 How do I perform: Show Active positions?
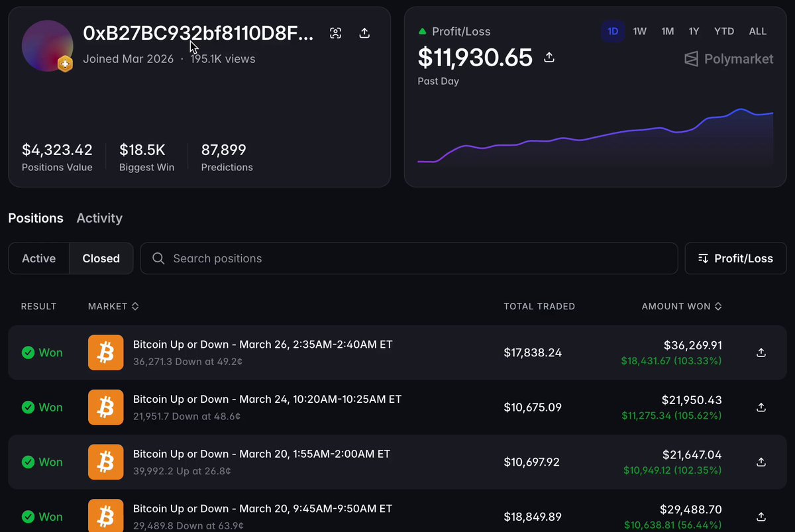[x=38, y=258]
